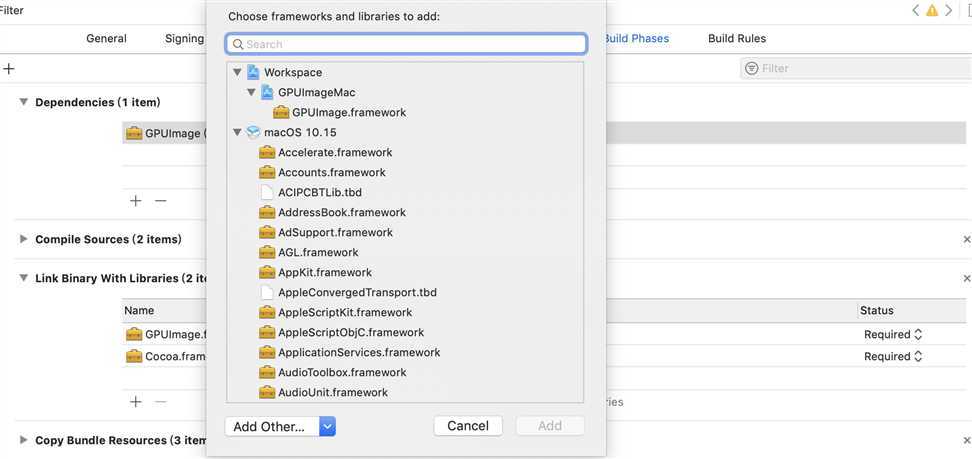Click the Name column header
Image resolution: width=972 pixels, height=459 pixels.
coord(139,310)
